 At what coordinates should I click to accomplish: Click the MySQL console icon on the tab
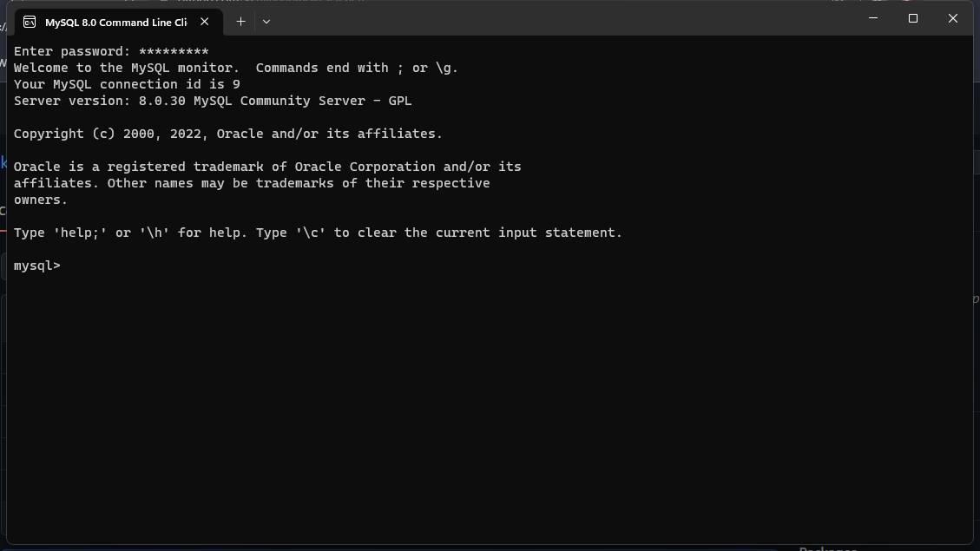(31, 22)
